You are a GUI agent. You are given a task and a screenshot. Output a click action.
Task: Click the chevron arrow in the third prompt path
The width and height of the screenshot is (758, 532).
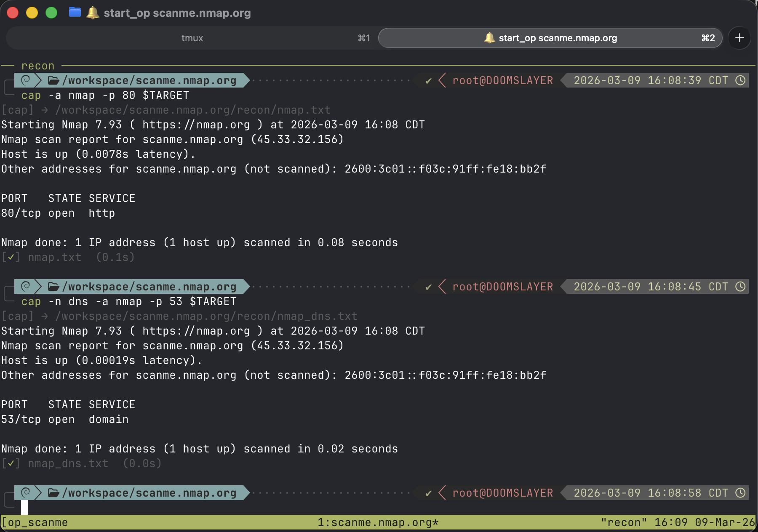pyautogui.click(x=38, y=493)
